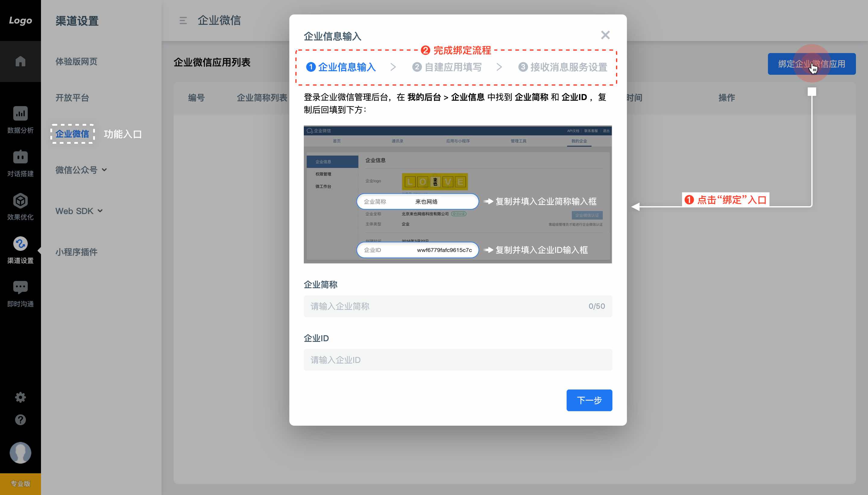Click 渠道设置 panel title

coord(77,21)
